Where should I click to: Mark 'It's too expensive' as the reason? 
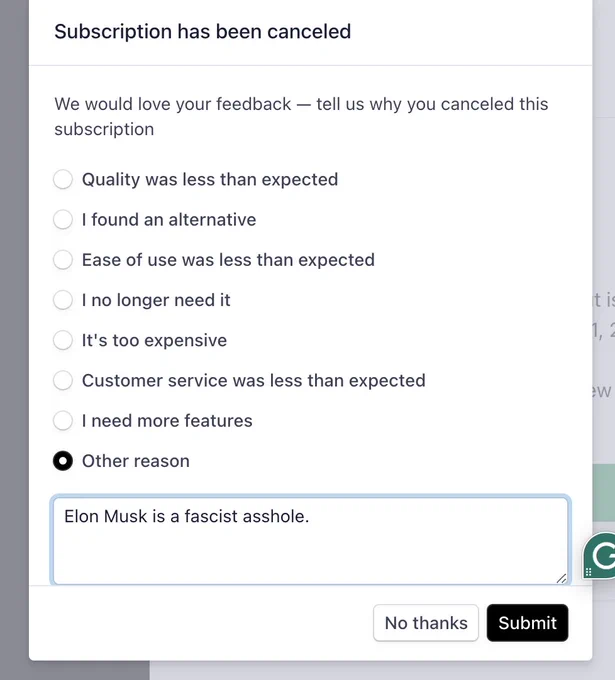click(63, 340)
